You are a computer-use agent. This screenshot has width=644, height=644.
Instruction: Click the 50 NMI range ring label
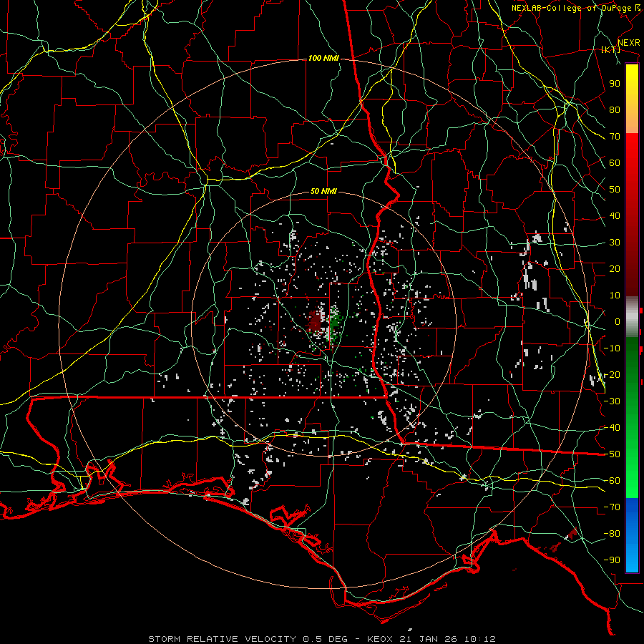tap(323, 191)
